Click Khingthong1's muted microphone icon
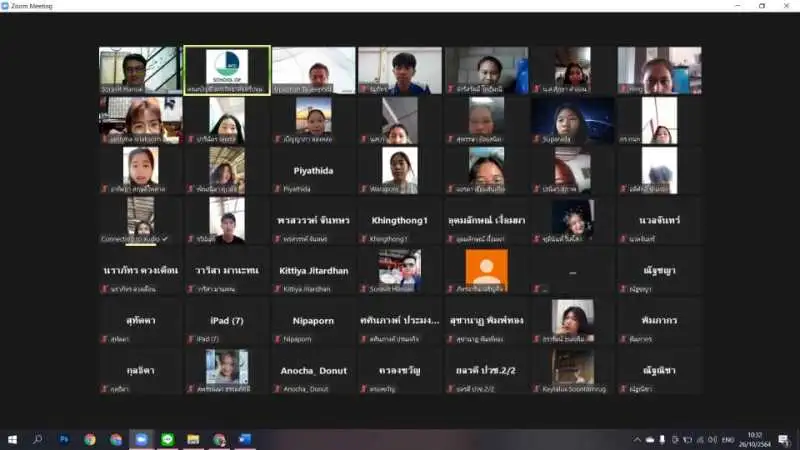Viewport: 800px width, 450px height. tap(363, 239)
